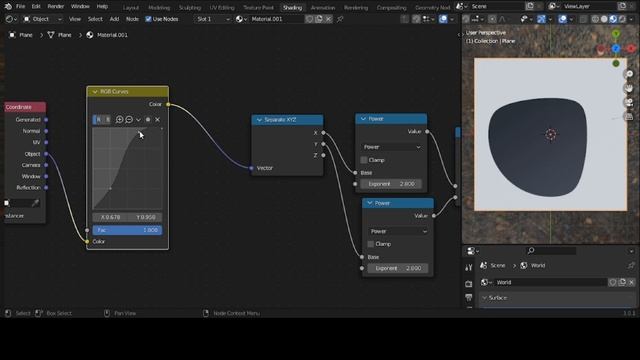Delete the selected RGB curve point
The width and height of the screenshot is (640, 360).
pyautogui.click(x=158, y=120)
